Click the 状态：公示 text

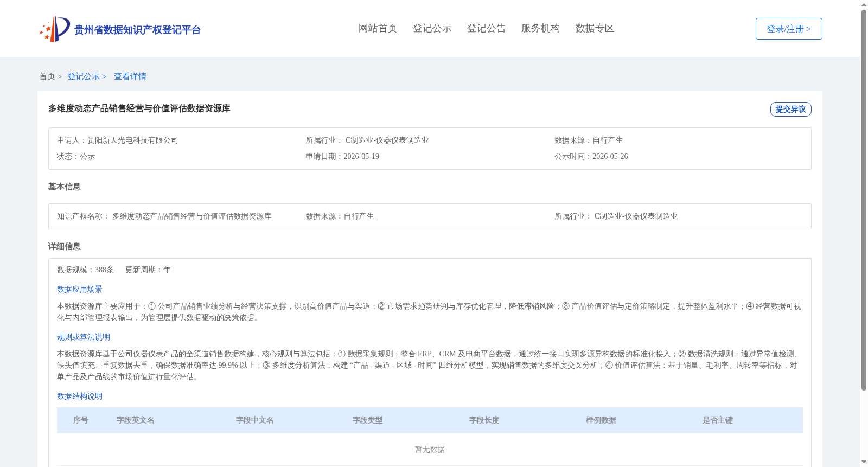[76, 156]
